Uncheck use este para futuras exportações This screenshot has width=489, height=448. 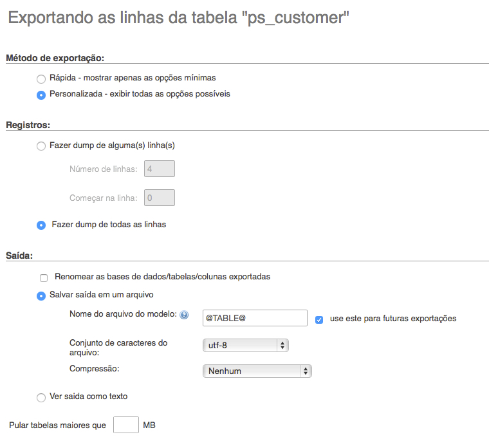tap(319, 319)
